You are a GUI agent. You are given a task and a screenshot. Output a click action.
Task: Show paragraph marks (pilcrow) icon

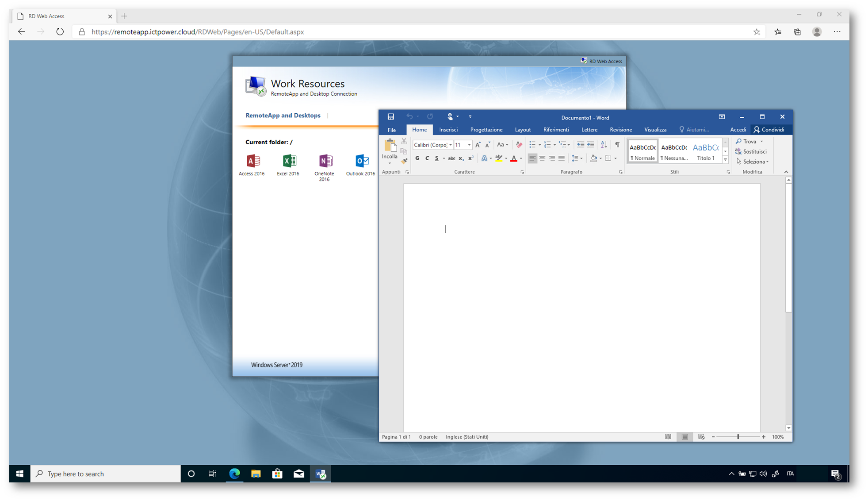617,145
